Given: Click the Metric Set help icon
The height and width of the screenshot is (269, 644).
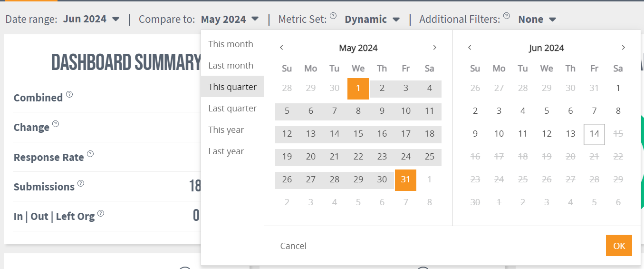Looking at the screenshot, I should click(333, 16).
